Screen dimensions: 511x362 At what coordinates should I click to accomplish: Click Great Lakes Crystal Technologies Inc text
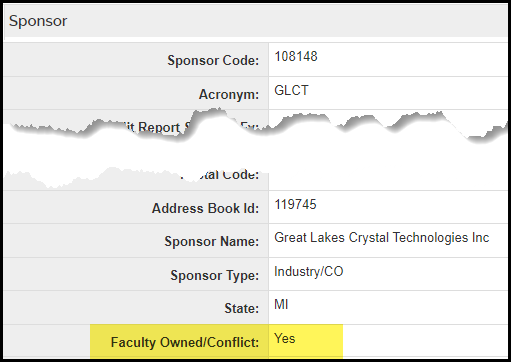click(382, 238)
